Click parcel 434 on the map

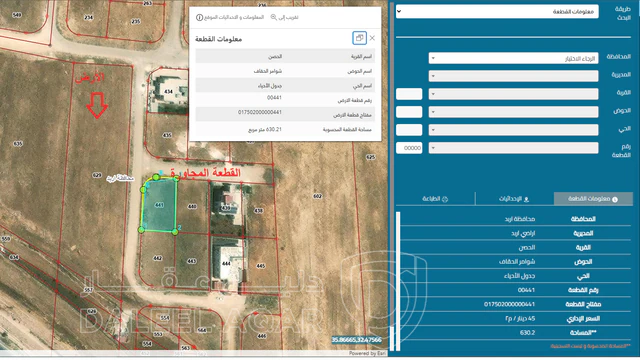169,91
